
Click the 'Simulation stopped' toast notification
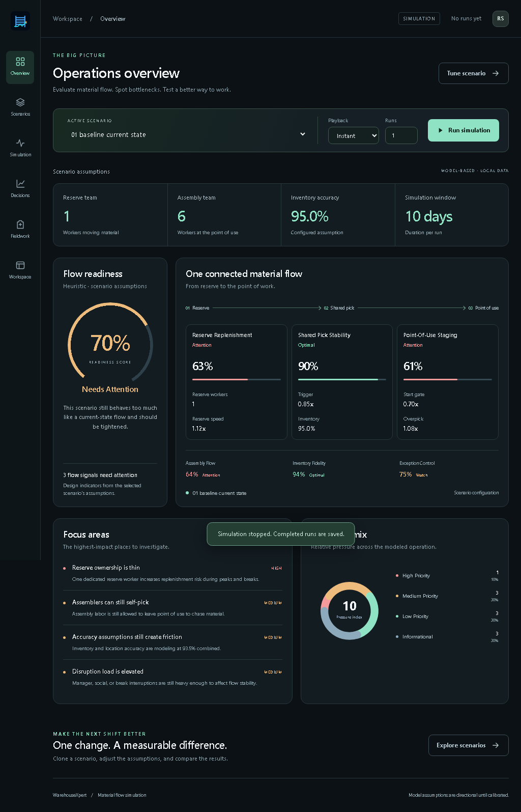pyautogui.click(x=281, y=534)
